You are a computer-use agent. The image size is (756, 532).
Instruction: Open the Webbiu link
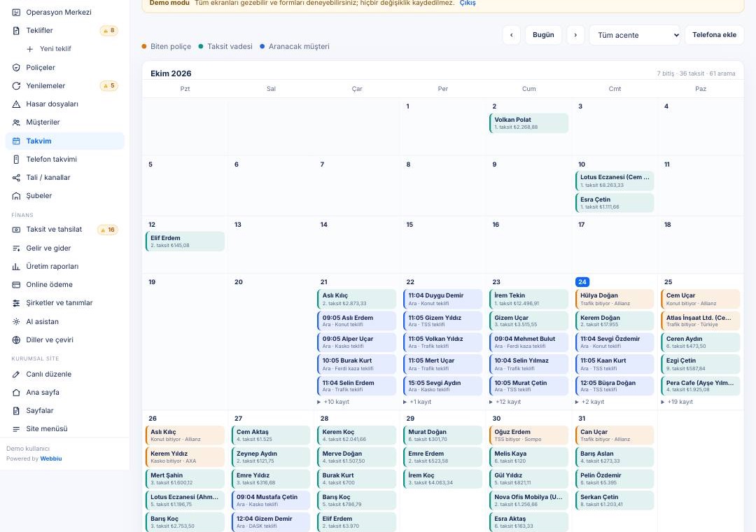tap(51, 458)
